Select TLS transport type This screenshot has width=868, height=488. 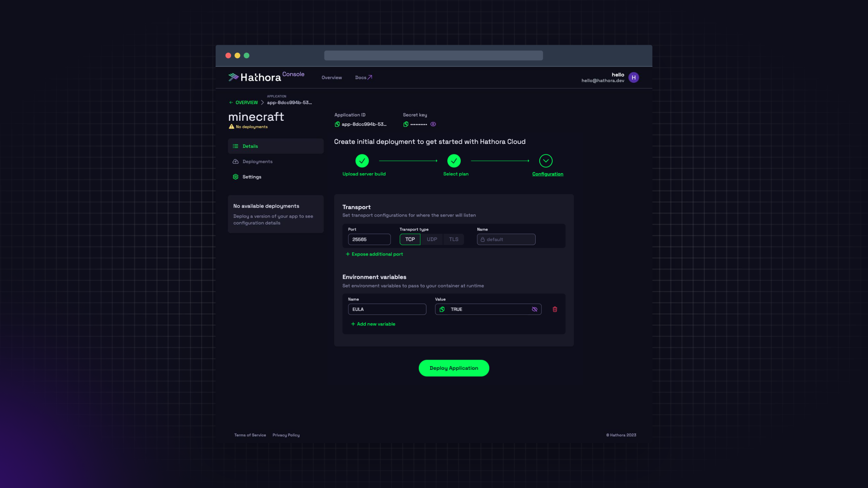click(454, 239)
